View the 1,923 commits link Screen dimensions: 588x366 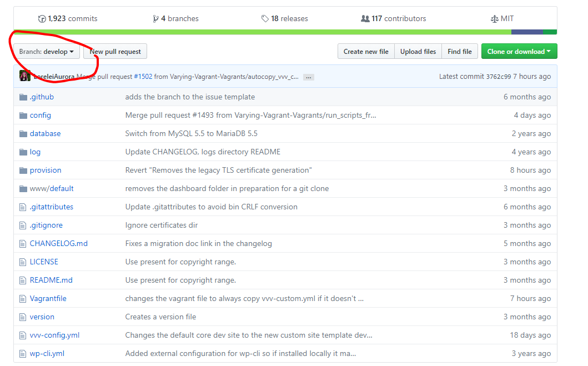(x=68, y=19)
